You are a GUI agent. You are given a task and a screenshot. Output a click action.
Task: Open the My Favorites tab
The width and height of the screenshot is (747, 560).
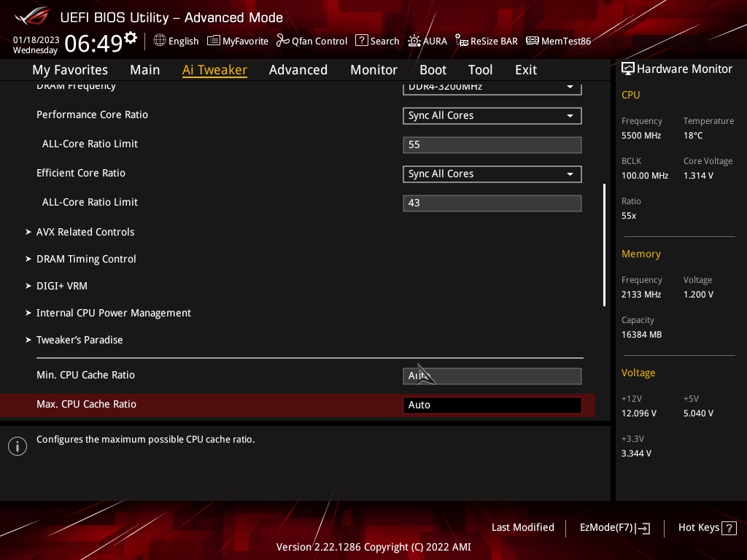(70, 70)
